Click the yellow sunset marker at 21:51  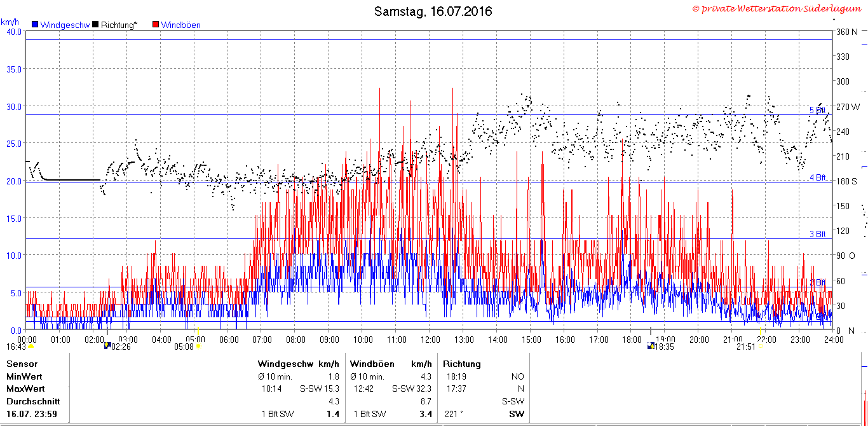pyautogui.click(x=760, y=347)
